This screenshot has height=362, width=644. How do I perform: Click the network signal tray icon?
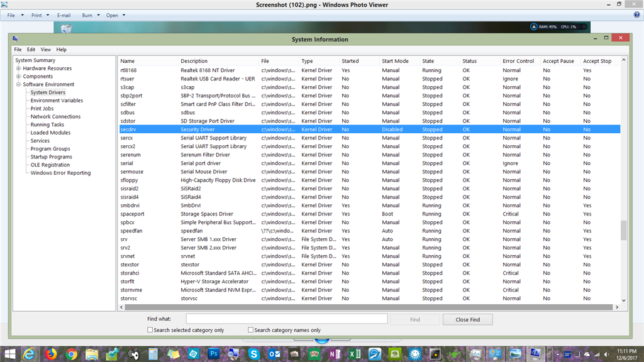coord(597,354)
